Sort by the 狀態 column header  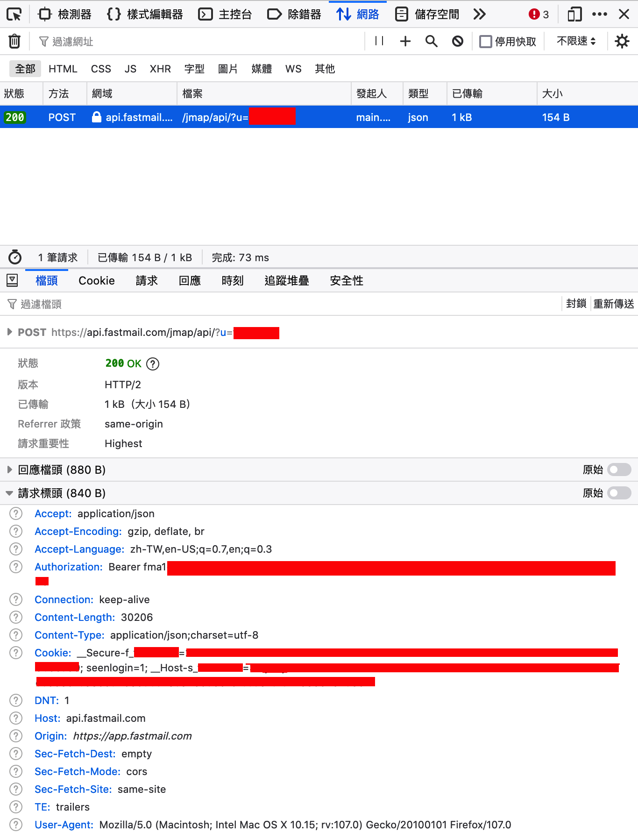tap(21, 93)
